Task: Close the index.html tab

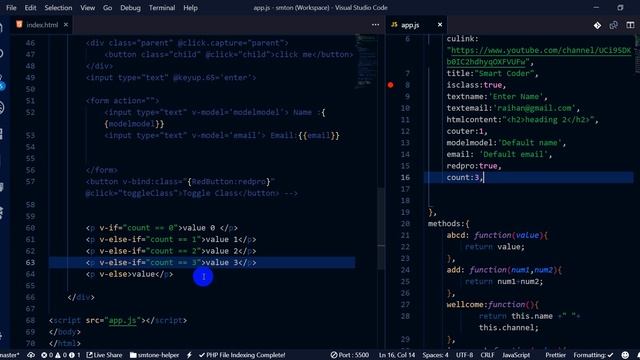Action: (66, 25)
